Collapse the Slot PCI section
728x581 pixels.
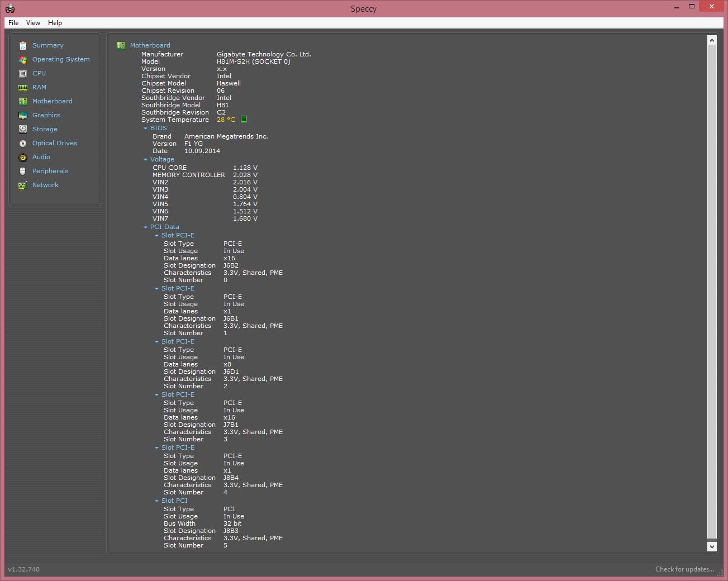pyautogui.click(x=156, y=501)
